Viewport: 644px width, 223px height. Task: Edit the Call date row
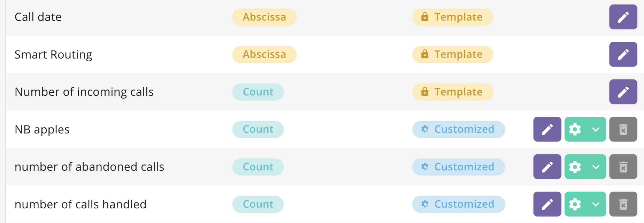click(623, 17)
